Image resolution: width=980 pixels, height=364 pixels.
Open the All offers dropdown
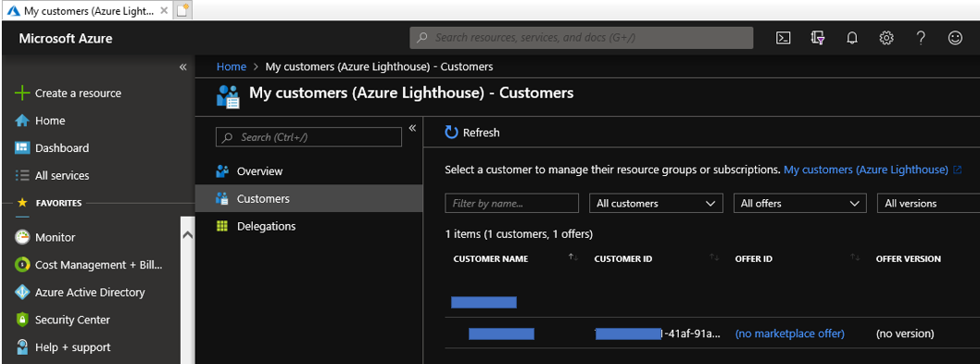(x=800, y=203)
